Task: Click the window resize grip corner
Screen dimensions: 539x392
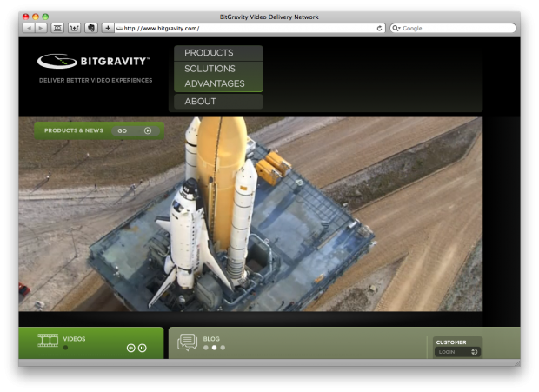Action: [517, 363]
